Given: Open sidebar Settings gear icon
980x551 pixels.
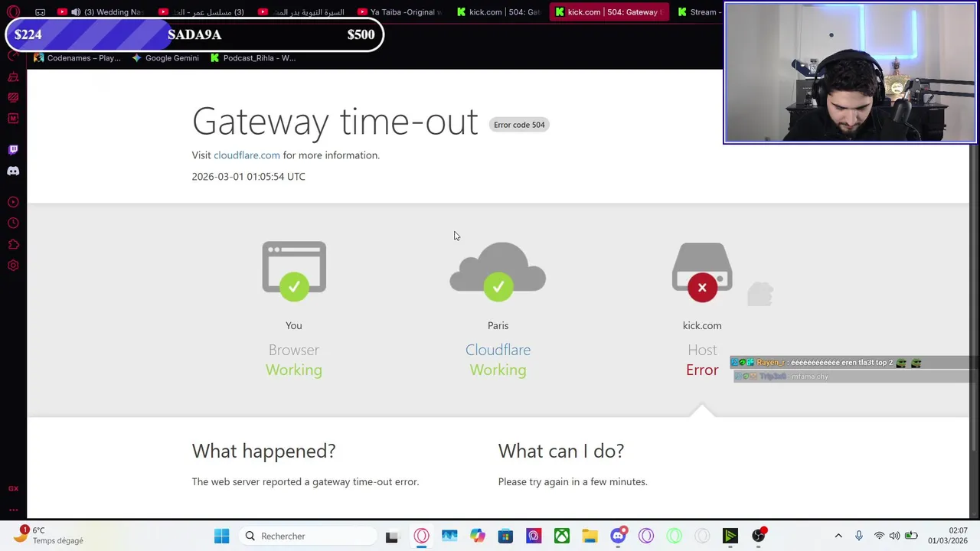Looking at the screenshot, I should click(x=13, y=266).
